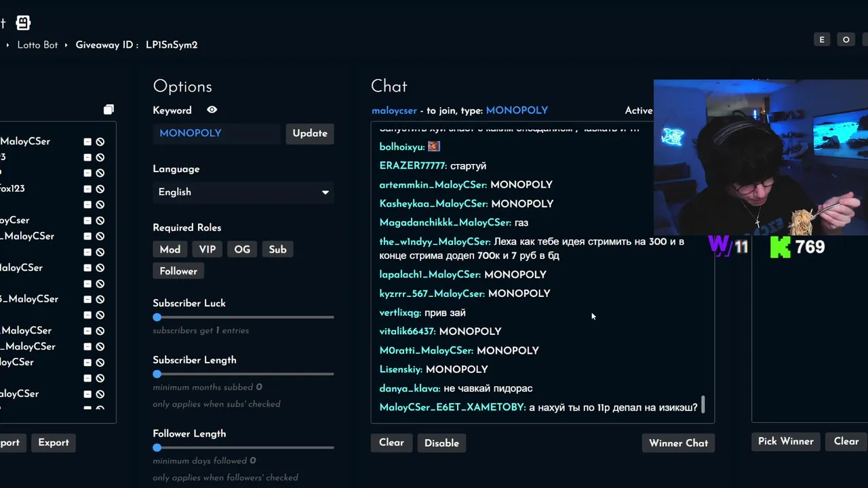The width and height of the screenshot is (868, 488).
Task: Ban the fox123 entrant with block icon
Action: click(x=100, y=189)
